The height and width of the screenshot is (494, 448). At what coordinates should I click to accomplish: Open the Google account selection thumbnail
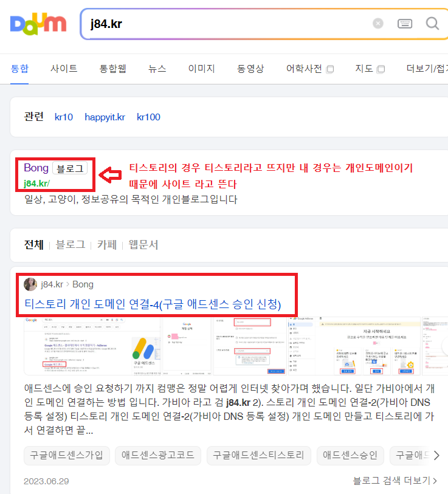point(187,346)
